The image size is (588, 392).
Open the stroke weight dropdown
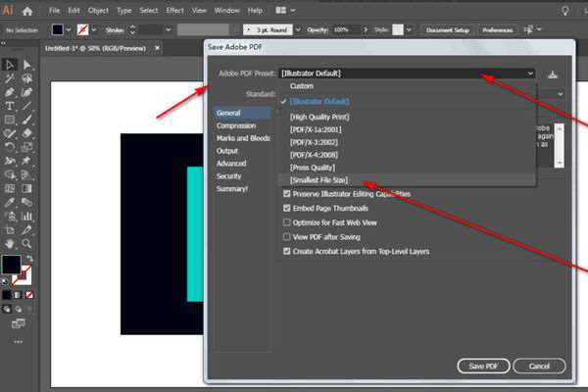pos(169,29)
